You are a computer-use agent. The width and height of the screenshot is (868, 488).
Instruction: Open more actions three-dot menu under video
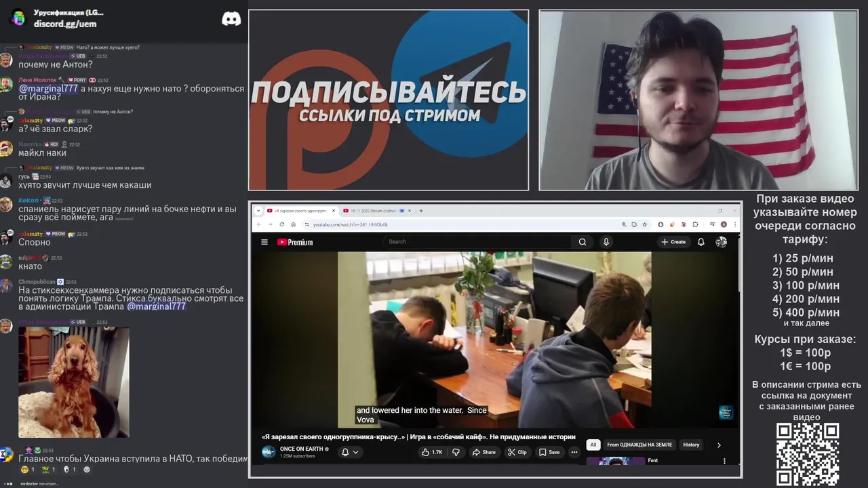tap(574, 452)
